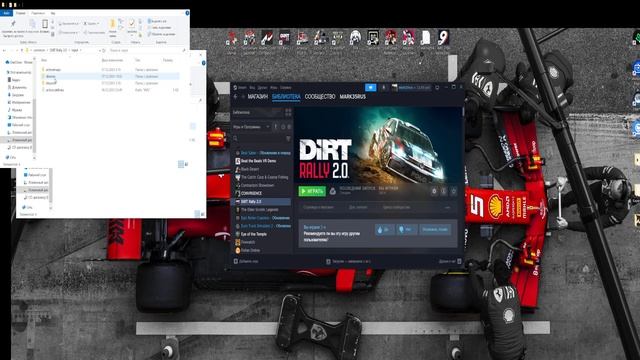Open Steam's blue announcements megaphone button

click(x=370, y=87)
